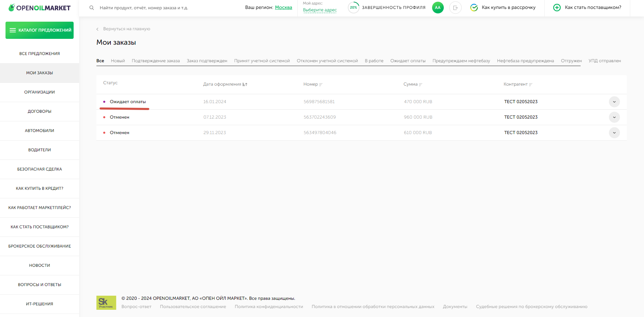
Task: Open Новости in sidebar
Action: point(40,265)
